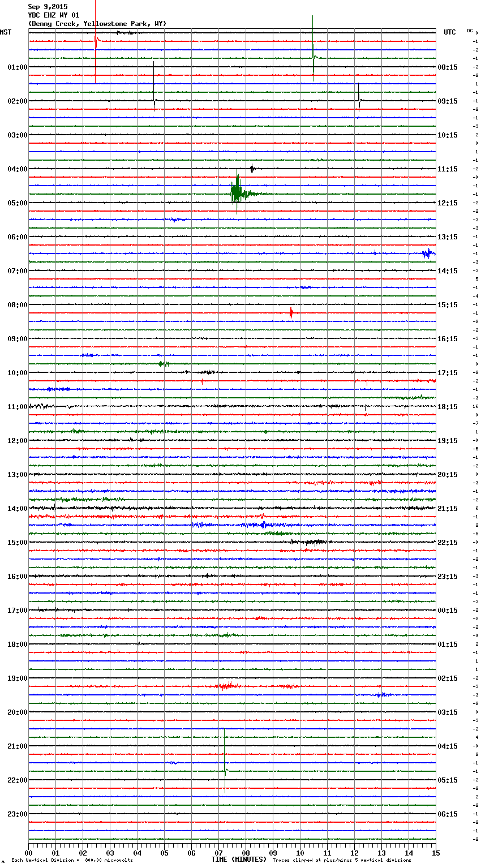Select the 13:00 MST time label
The height and width of the screenshot is (868, 481).
click(18, 475)
